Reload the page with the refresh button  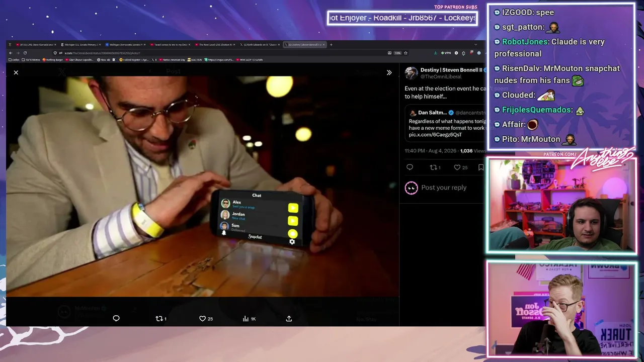coord(25,53)
